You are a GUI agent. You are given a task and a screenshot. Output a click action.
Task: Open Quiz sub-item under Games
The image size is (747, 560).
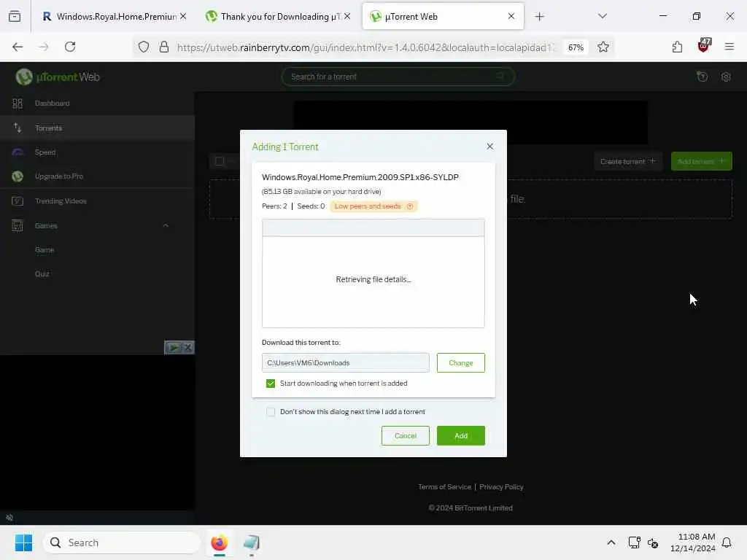point(42,274)
